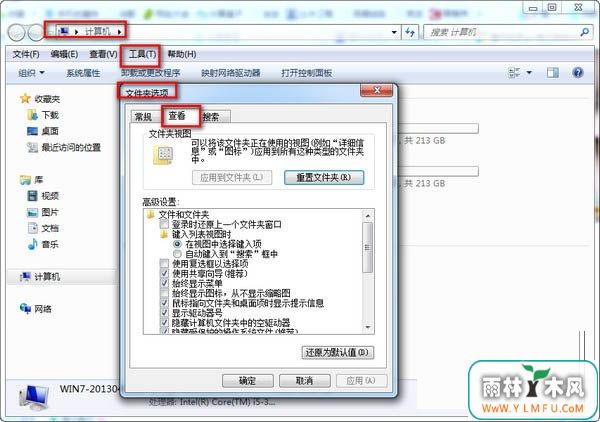
Task: Click scroll up arrow in advanced settings
Action: click(368, 216)
